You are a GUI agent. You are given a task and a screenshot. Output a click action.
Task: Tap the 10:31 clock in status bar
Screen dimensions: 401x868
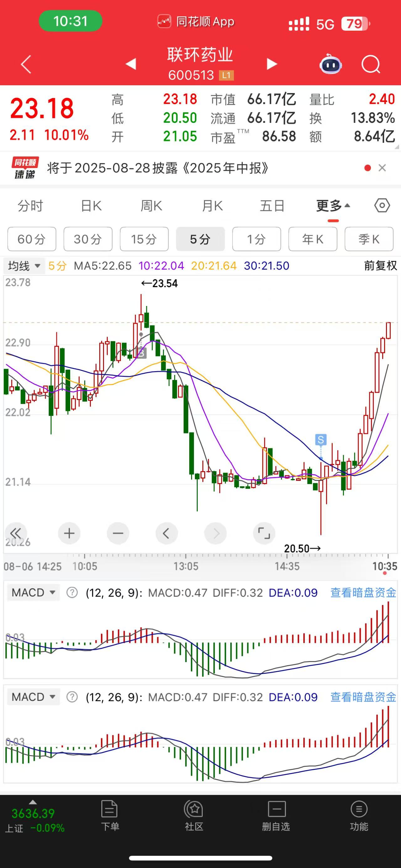[x=70, y=21]
